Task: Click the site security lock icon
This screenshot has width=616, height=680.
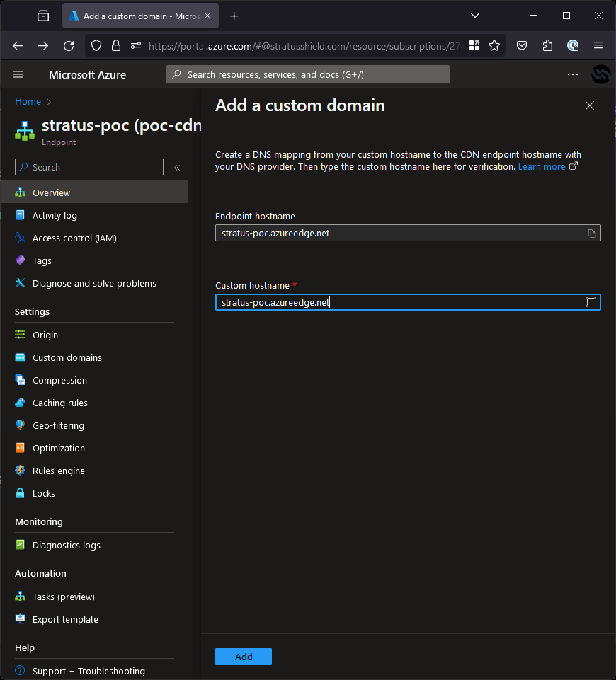Action: (x=116, y=45)
